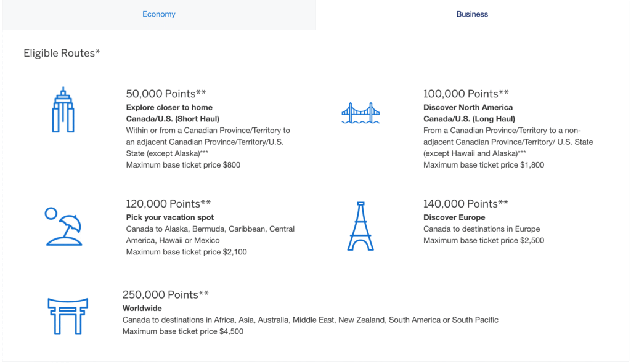Switch to the Economy tab
This screenshot has height=364, width=631.
pyautogui.click(x=158, y=14)
